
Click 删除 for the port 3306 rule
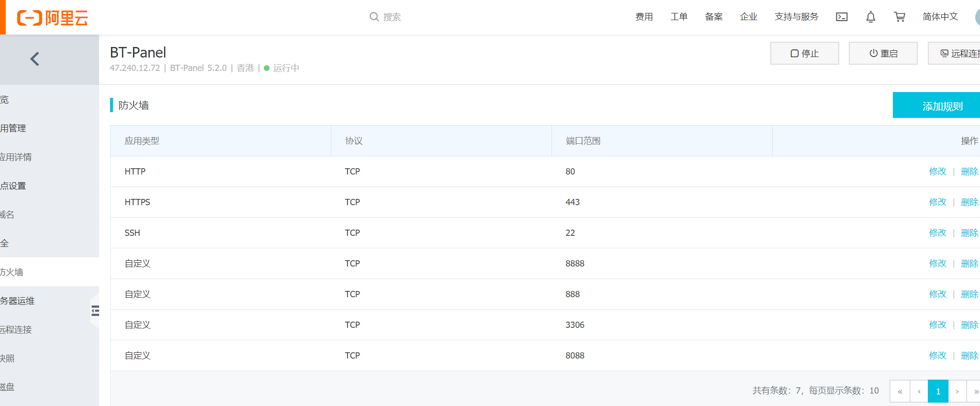pos(969,325)
